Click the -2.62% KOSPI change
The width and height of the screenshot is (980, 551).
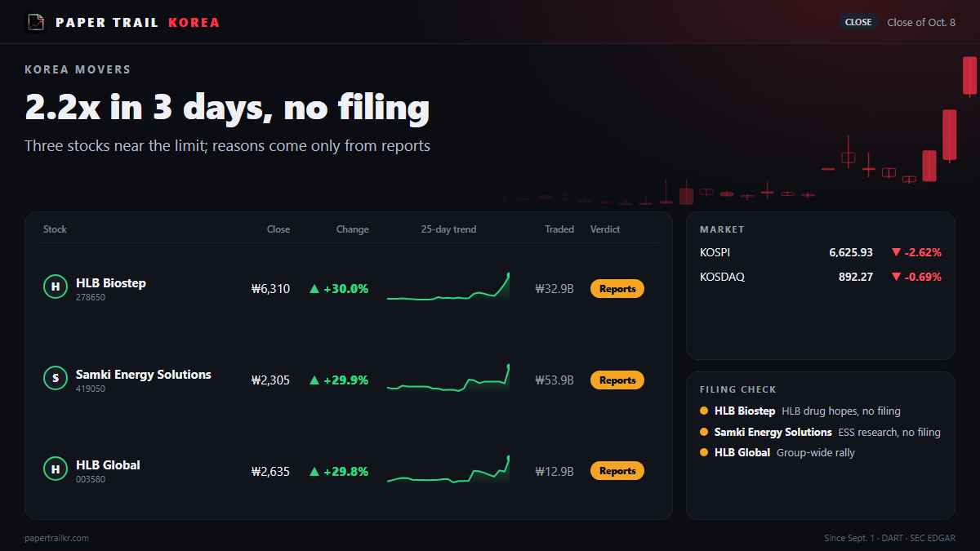click(x=924, y=252)
